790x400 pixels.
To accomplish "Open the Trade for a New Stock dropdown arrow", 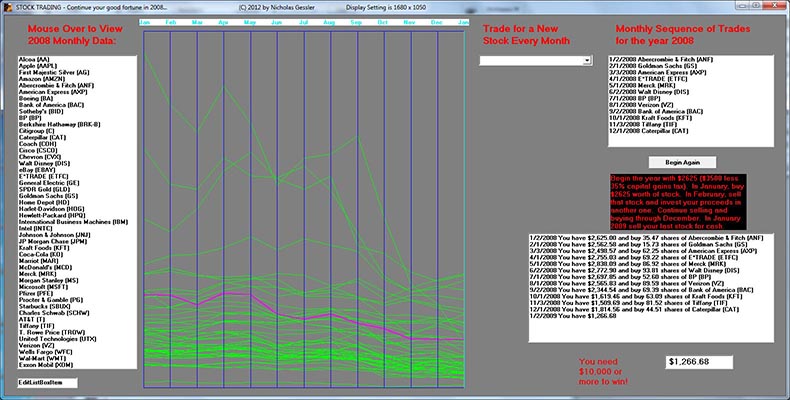I will (x=587, y=60).
